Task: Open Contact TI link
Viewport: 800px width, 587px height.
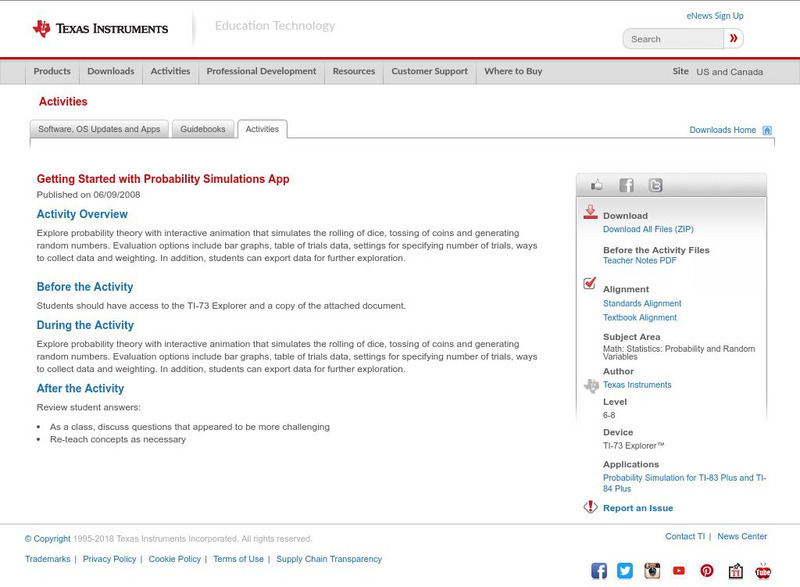Action: coord(685,537)
